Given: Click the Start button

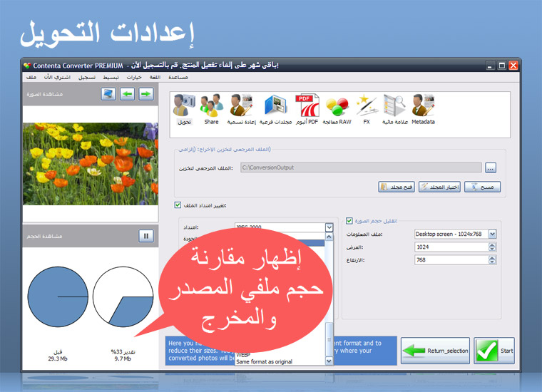Looking at the screenshot, I should 494,351.
